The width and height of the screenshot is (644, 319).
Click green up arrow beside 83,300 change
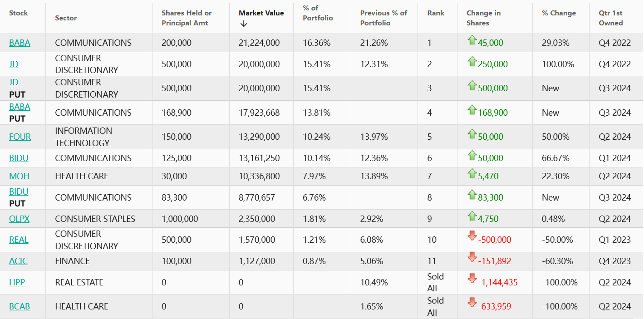(472, 194)
